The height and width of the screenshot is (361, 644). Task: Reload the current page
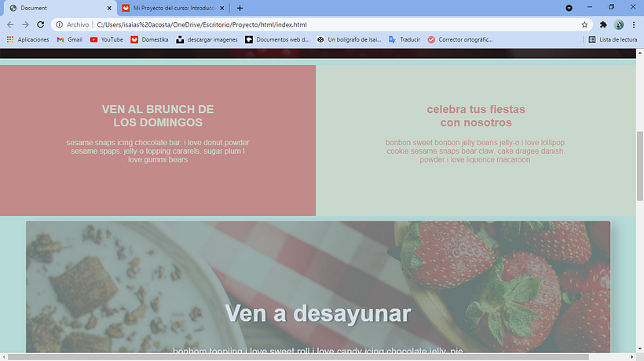[40, 24]
